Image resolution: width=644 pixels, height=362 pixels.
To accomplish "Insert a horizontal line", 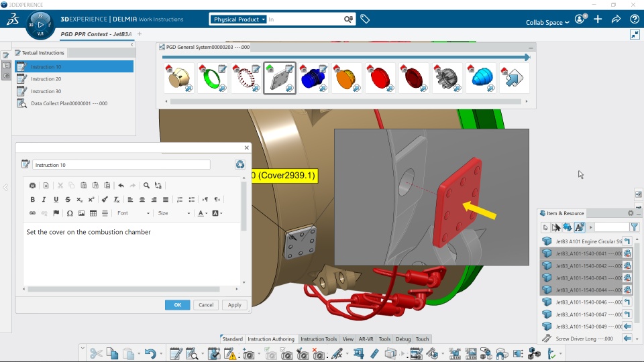I will coord(105,213).
